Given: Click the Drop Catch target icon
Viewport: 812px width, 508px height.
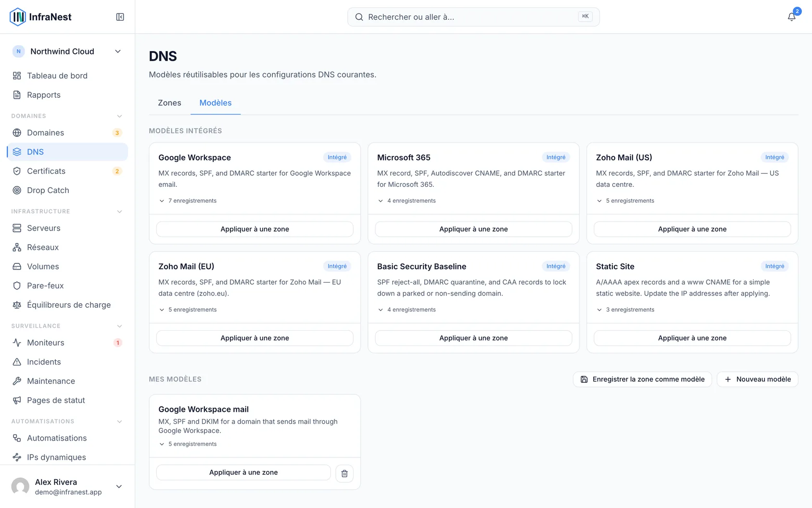Looking at the screenshot, I should point(17,190).
